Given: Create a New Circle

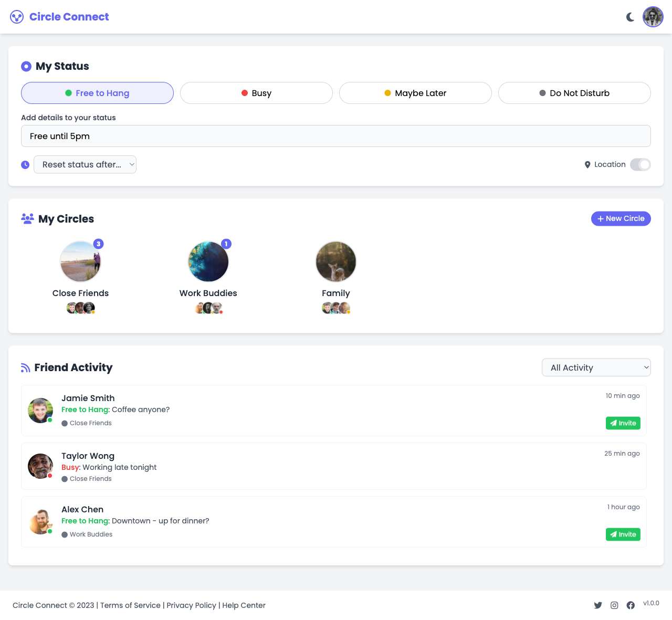Looking at the screenshot, I should tap(621, 218).
